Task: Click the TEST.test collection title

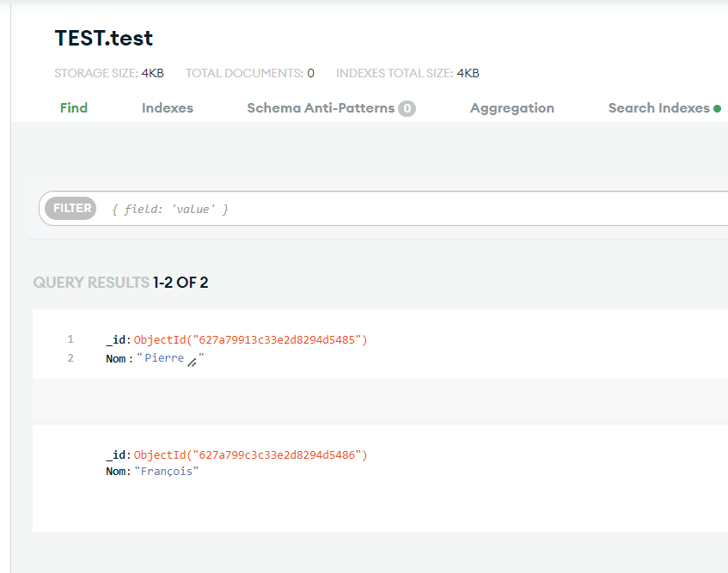Action: (x=104, y=39)
